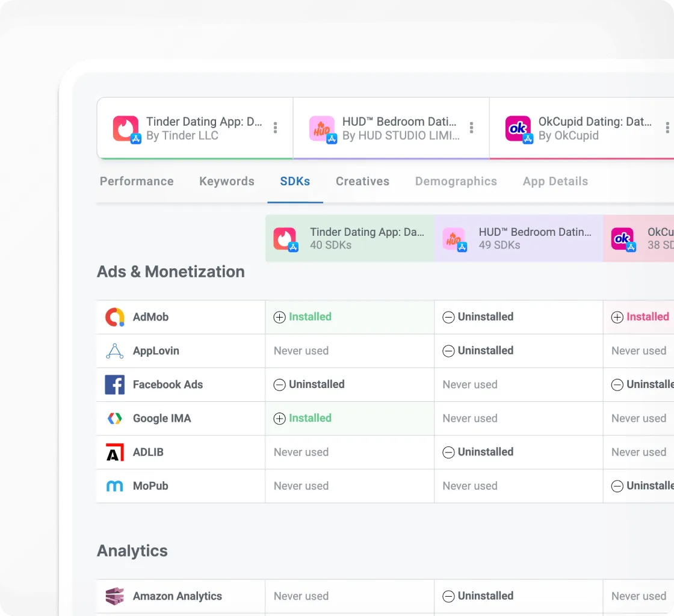Click the 'OkCupid Dating: Dat...' title in top card
The width and height of the screenshot is (674, 616).
point(595,122)
